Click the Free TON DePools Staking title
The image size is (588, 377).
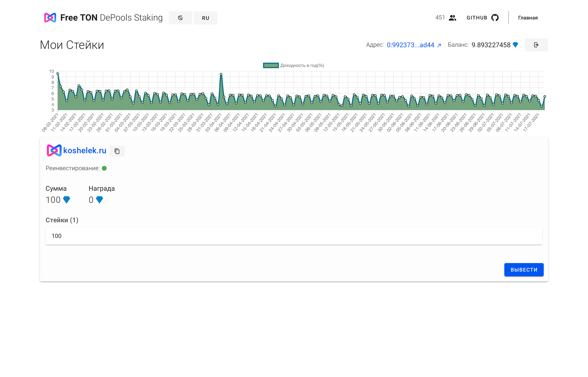[x=111, y=18]
